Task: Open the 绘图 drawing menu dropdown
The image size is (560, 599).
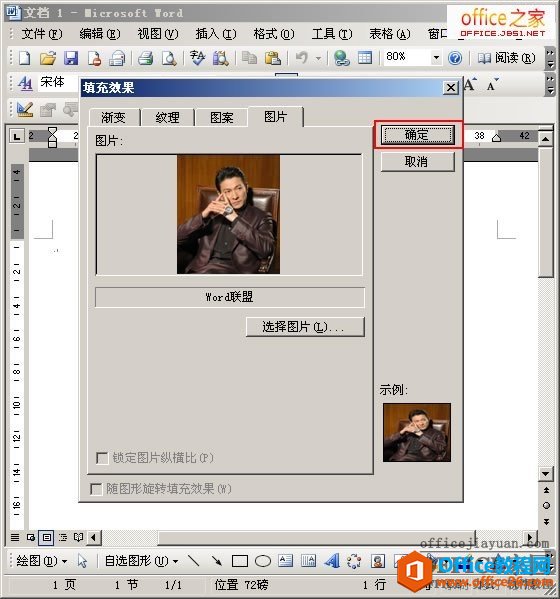Action: [x=42, y=561]
